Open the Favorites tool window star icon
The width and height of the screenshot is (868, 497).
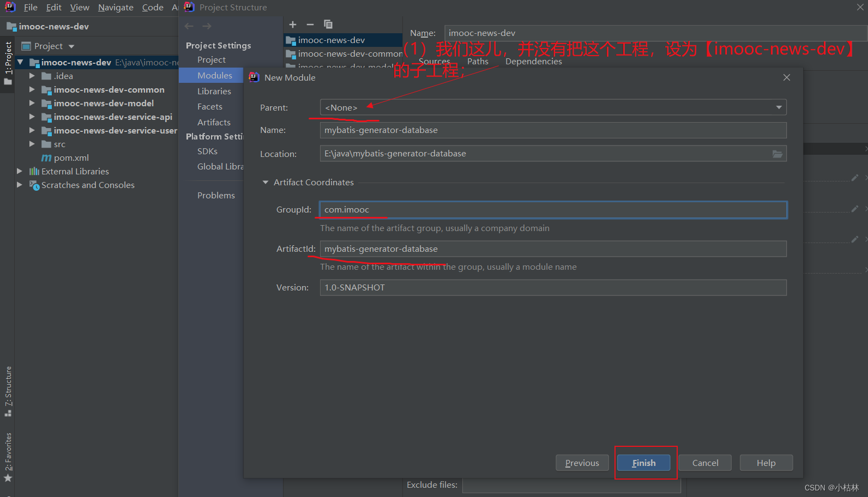click(x=8, y=478)
